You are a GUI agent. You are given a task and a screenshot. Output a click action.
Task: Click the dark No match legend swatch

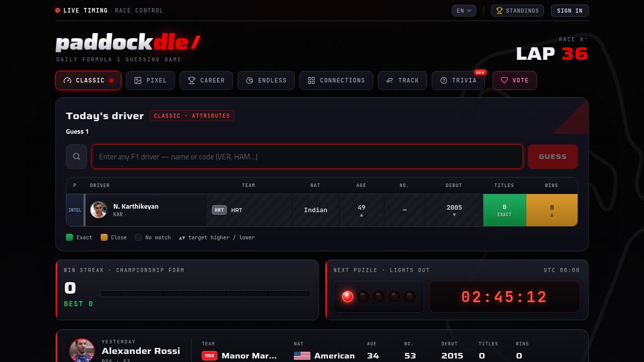[x=138, y=237]
